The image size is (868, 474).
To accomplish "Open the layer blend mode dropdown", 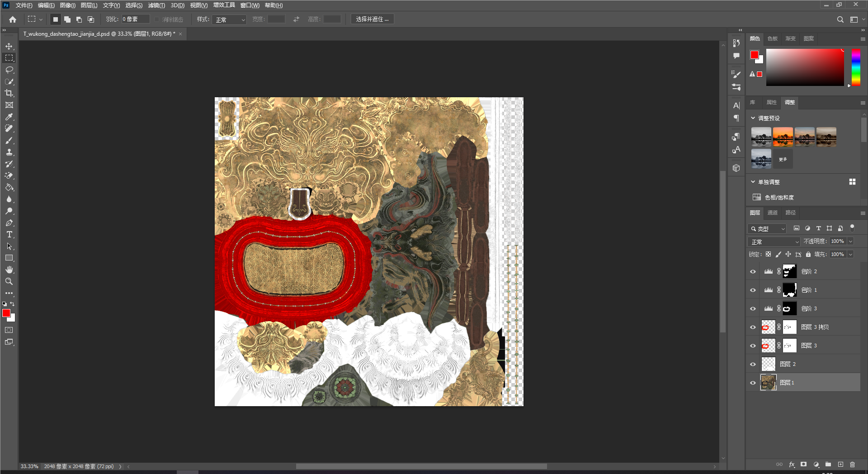I will click(x=774, y=242).
